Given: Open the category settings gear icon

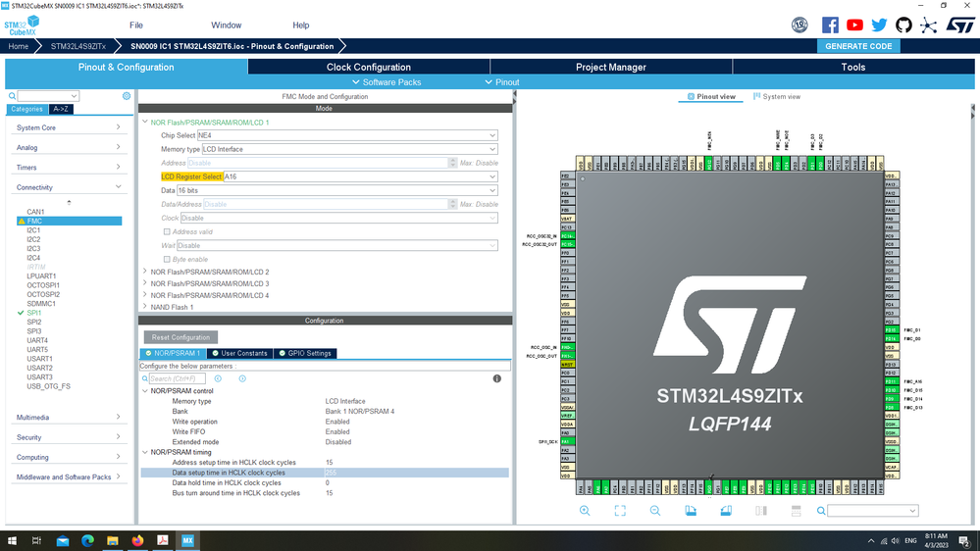Looking at the screenshot, I should click(x=127, y=95).
